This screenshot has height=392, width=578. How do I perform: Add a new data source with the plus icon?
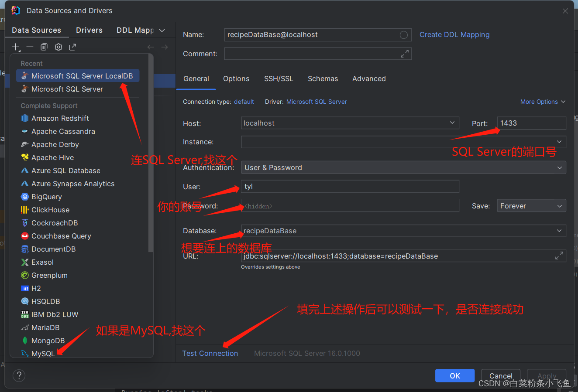16,47
